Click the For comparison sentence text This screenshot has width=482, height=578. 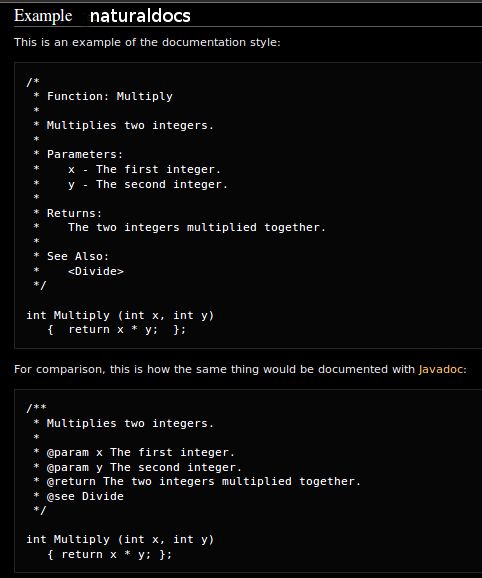click(x=240, y=369)
